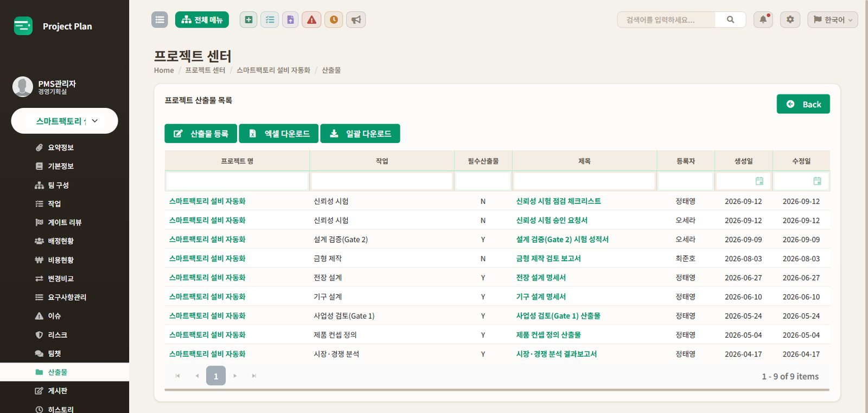Open the 한국어 language dropdown

click(833, 20)
